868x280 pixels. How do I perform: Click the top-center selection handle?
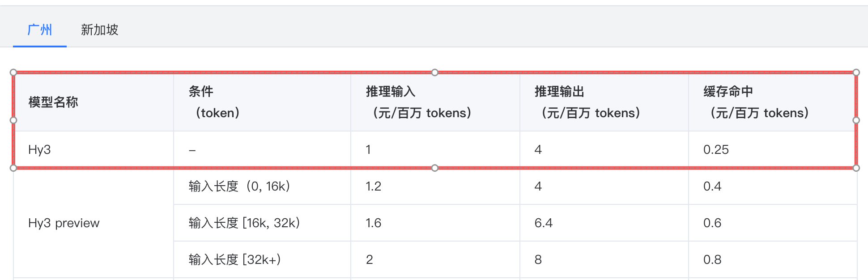[435, 72]
